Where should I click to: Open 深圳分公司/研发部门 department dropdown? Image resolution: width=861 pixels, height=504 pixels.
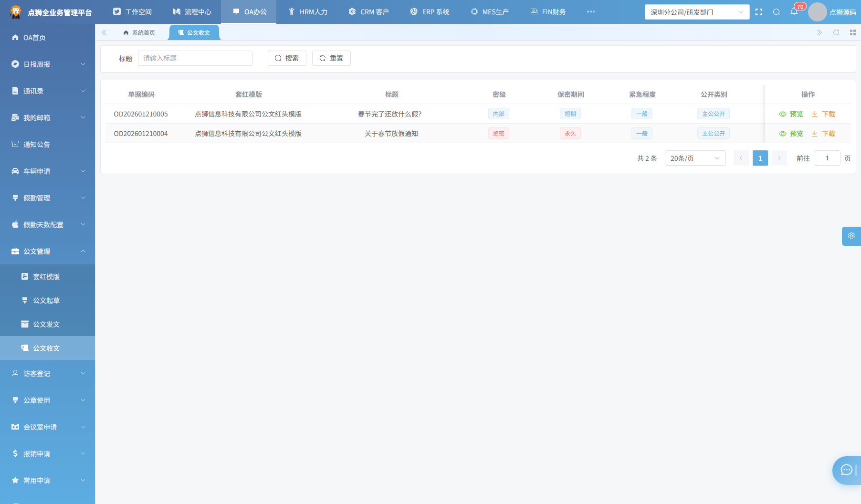point(697,12)
